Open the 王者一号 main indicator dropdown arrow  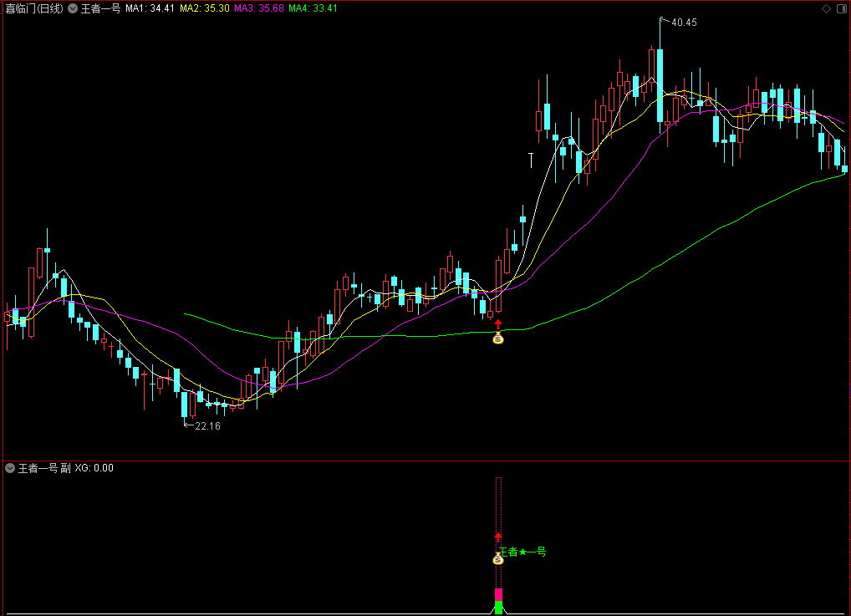[x=73, y=8]
